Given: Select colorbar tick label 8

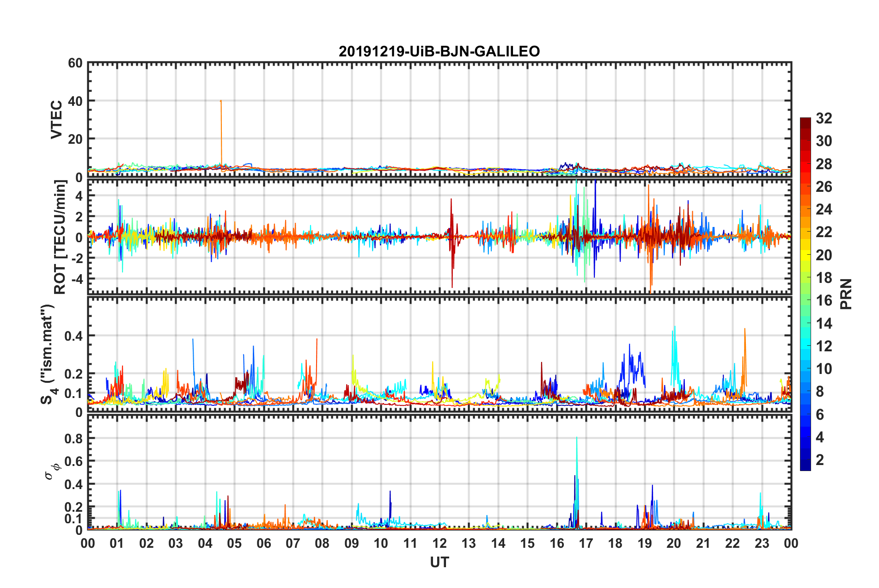Looking at the screenshot, I should pyautogui.click(x=820, y=392).
